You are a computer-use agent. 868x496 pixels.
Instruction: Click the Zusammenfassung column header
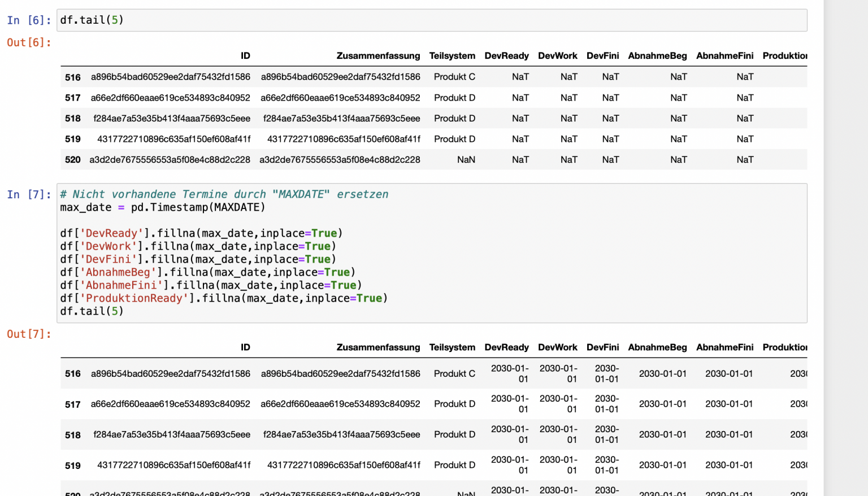379,55
